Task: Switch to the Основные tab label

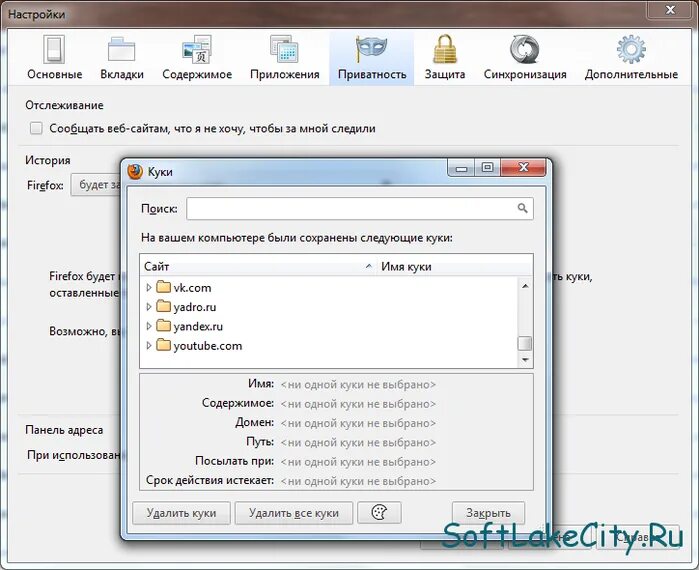Action: point(55,74)
